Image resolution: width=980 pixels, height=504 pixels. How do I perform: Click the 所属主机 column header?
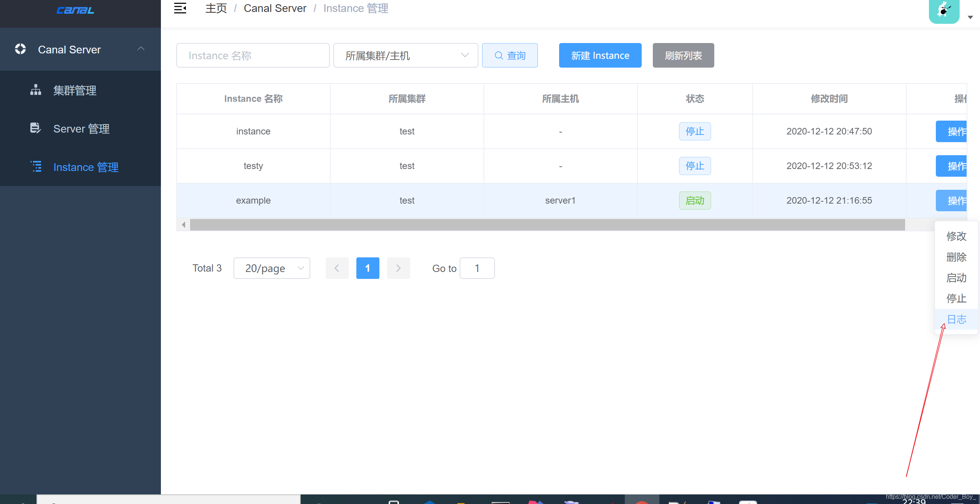561,99
